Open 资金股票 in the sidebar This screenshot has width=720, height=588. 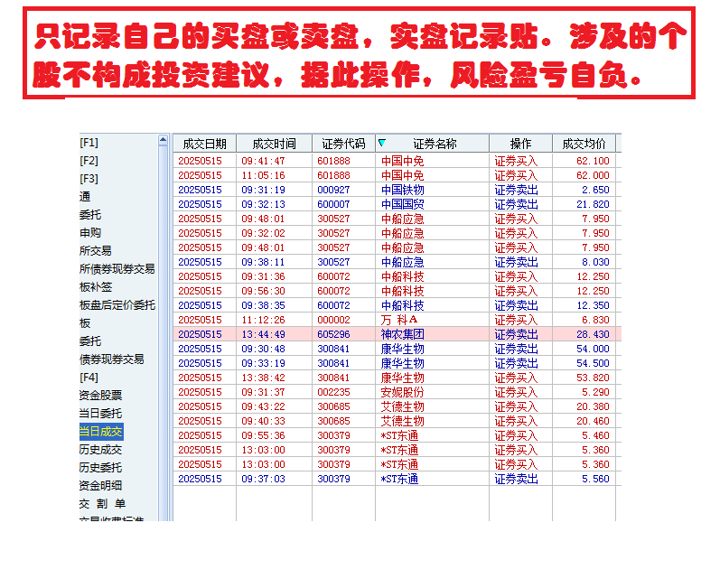[100, 396]
